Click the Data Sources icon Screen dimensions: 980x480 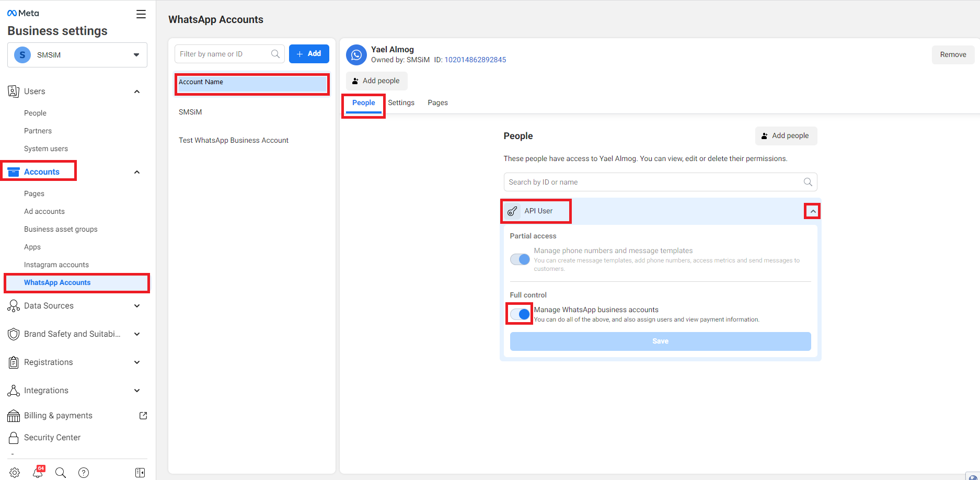point(14,306)
